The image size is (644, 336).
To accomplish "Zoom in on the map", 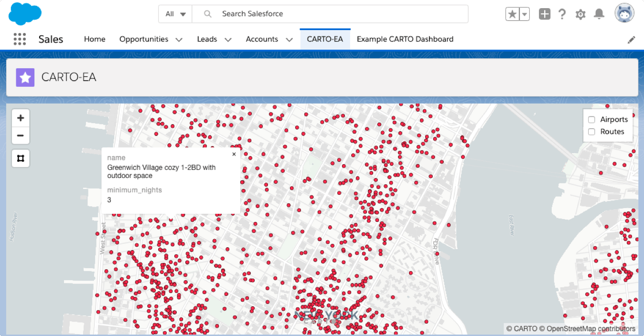I will [x=21, y=118].
